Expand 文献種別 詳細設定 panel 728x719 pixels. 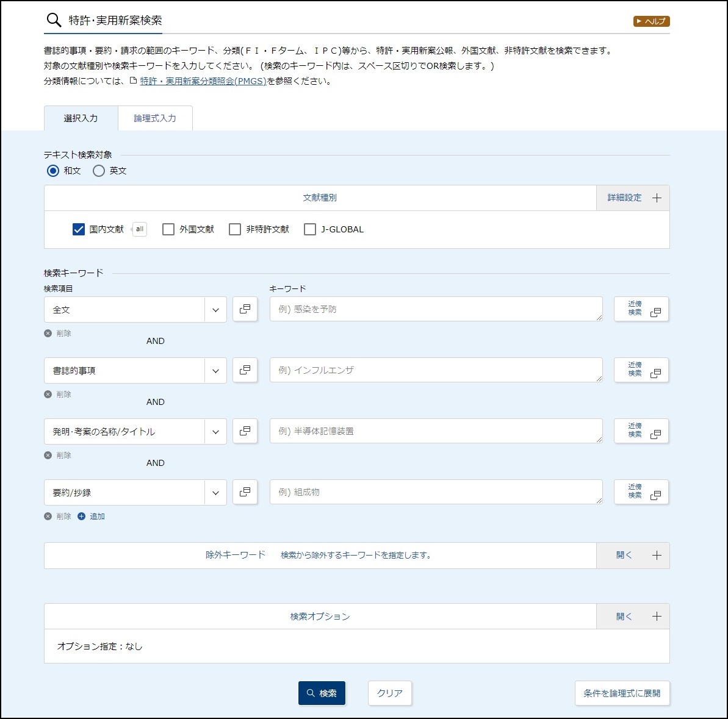coord(632,198)
